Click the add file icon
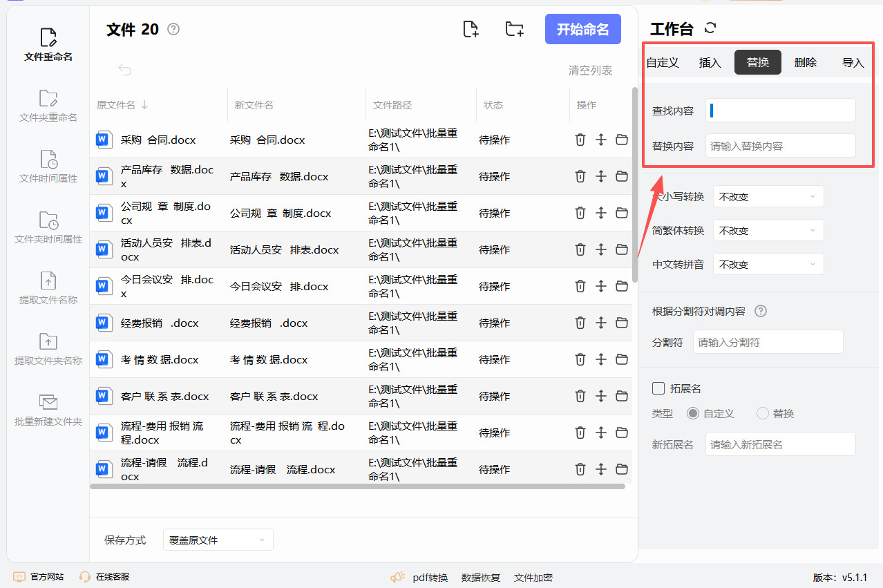The image size is (883, 588). point(471,29)
